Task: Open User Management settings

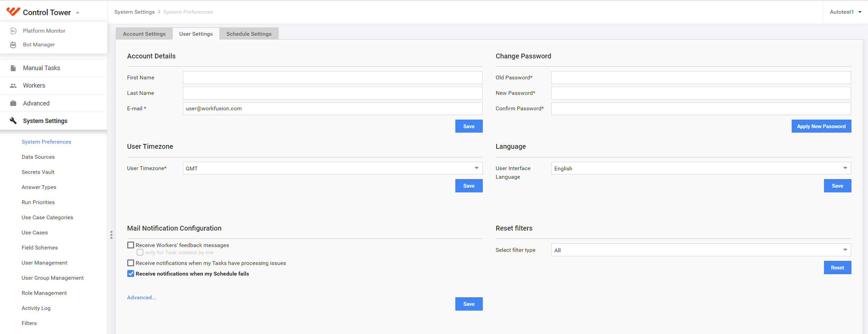Action: (44, 263)
